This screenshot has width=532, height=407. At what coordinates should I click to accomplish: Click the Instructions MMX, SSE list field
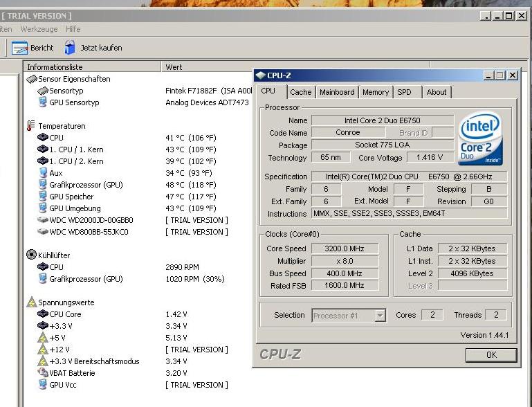point(409,213)
